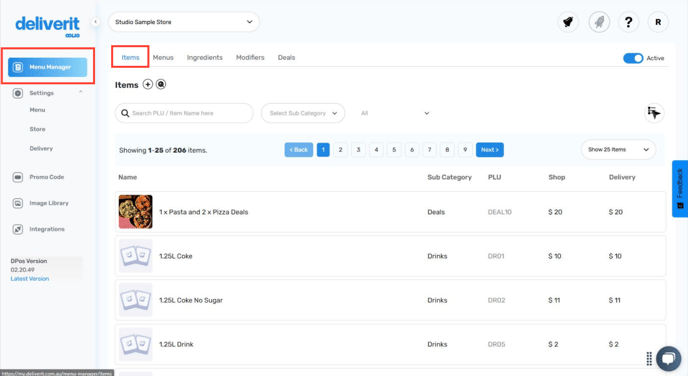Open Show 25 Items dropdown
The height and width of the screenshot is (376, 688).
pos(618,150)
